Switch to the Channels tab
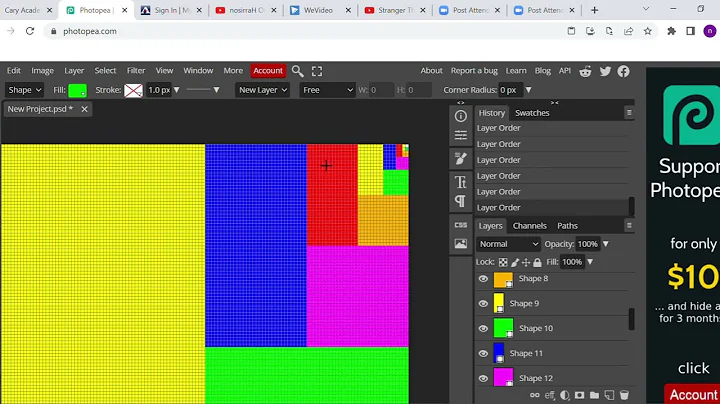This screenshot has width=720, height=404. click(x=529, y=226)
